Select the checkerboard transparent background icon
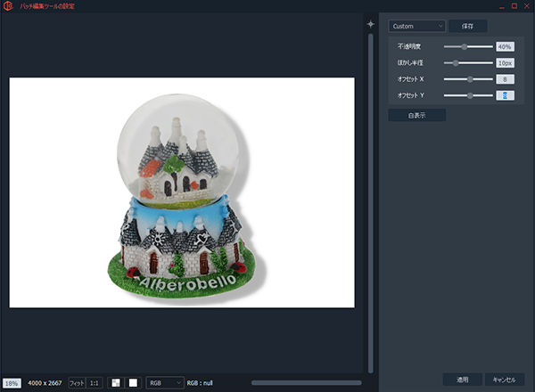 pyautogui.click(x=114, y=382)
